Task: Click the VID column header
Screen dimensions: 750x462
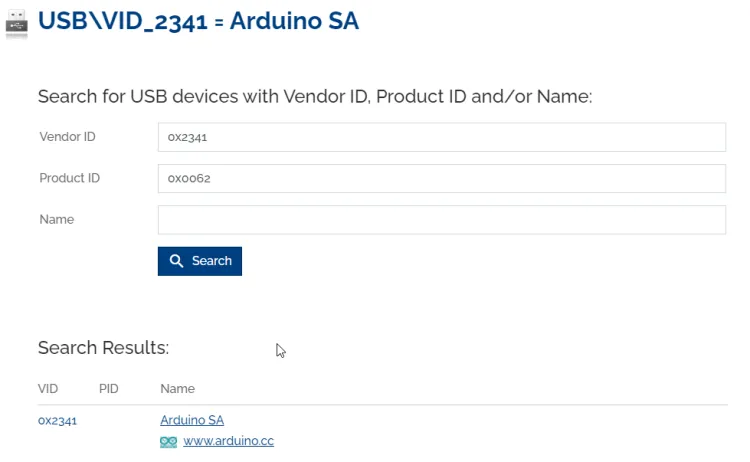Action: pyautogui.click(x=48, y=388)
